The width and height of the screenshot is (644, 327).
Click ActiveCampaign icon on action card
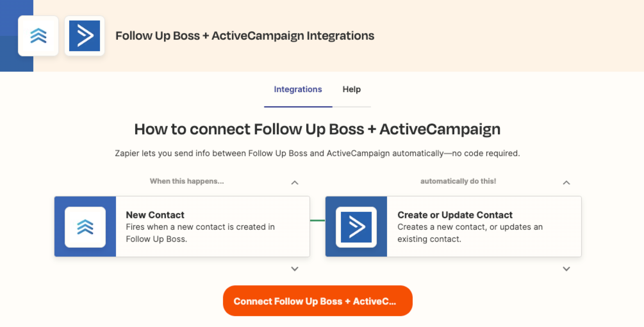(356, 227)
